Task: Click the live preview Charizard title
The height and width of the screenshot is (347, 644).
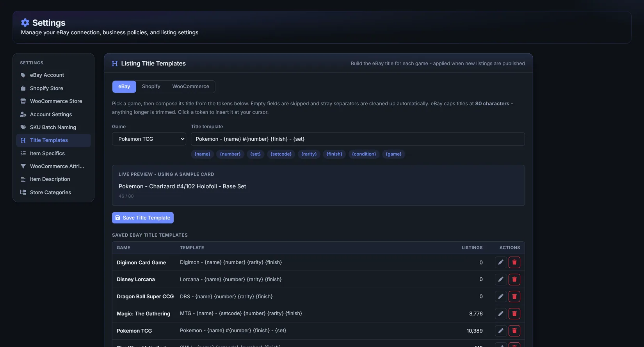Action: 182,187
